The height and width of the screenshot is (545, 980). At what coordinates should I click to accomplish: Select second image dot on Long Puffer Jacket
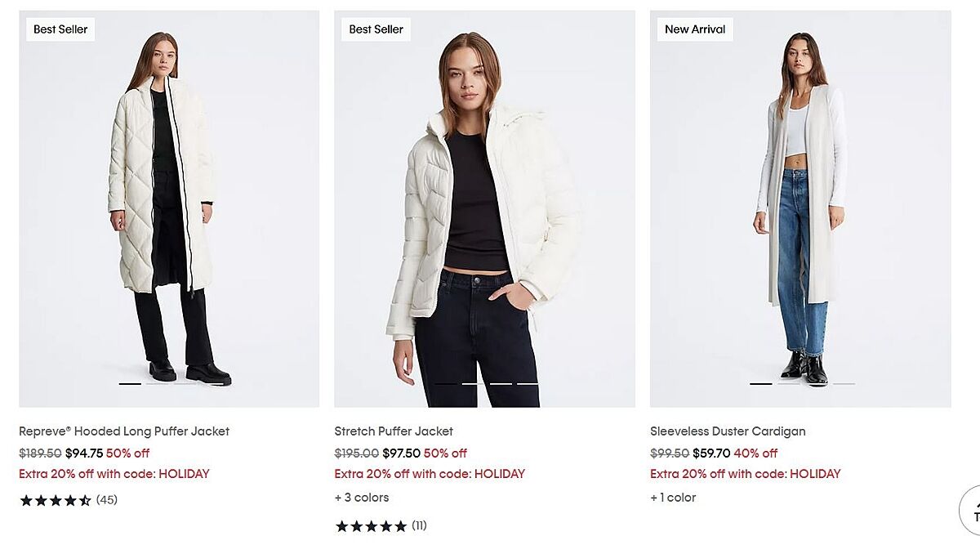pyautogui.click(x=158, y=383)
